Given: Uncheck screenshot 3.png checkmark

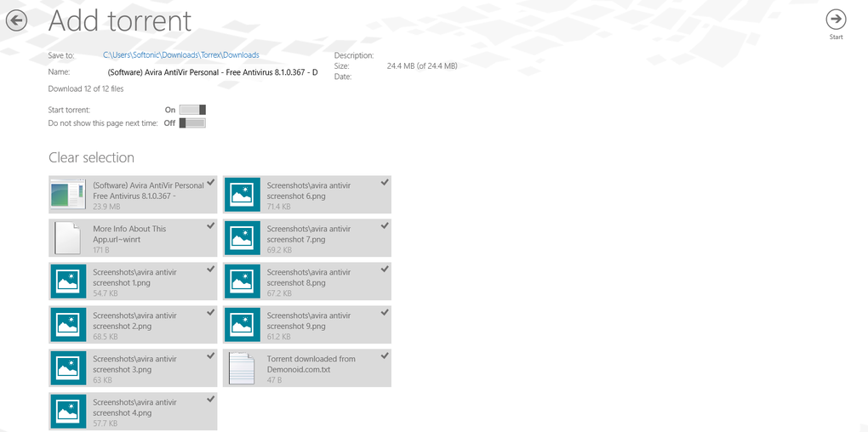Looking at the screenshot, I should coord(210,356).
